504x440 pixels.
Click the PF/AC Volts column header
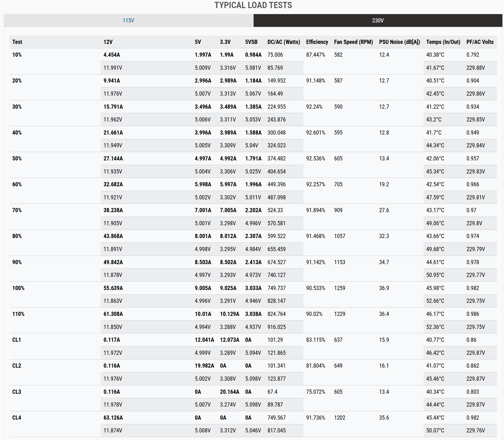480,42
